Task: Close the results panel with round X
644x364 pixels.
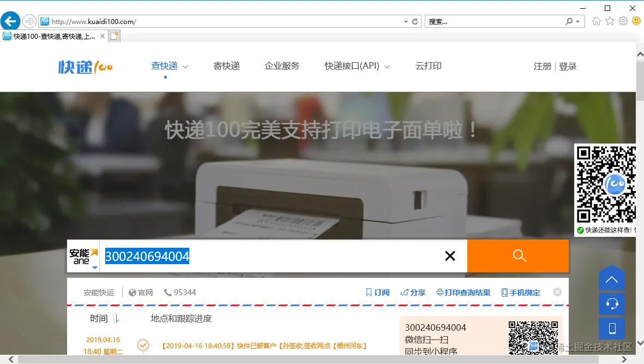Action: 557,292
